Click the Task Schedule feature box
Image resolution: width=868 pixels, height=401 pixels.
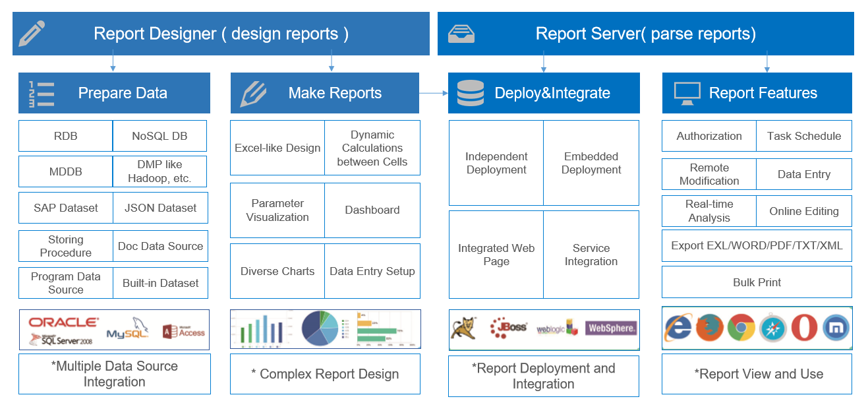click(x=804, y=136)
